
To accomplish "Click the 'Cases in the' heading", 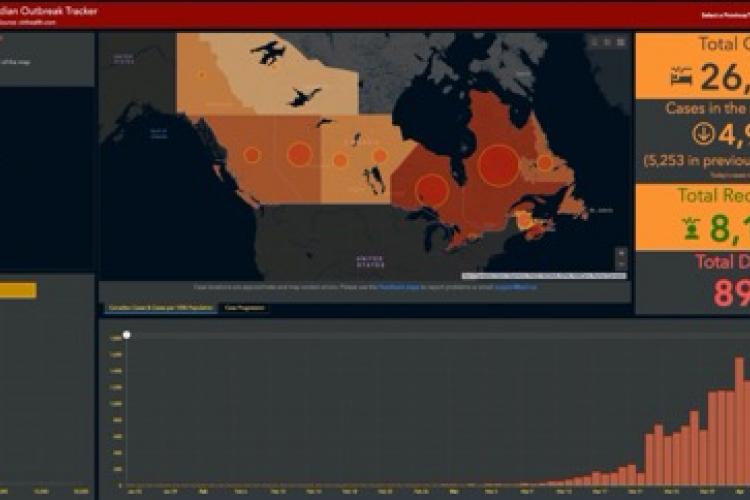I will [707, 109].
